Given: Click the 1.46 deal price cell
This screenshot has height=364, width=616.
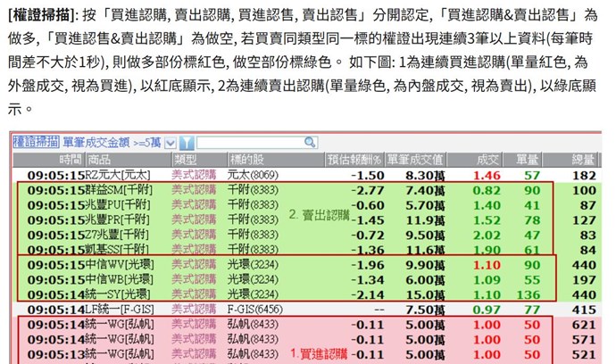Looking at the screenshot, I should coord(487,176).
